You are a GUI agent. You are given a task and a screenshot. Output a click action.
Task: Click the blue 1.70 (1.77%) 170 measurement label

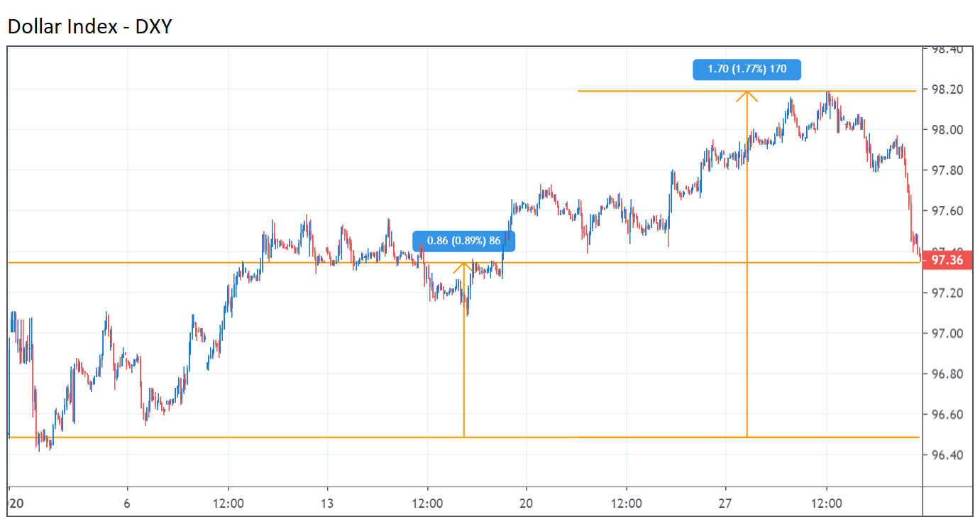(x=747, y=70)
